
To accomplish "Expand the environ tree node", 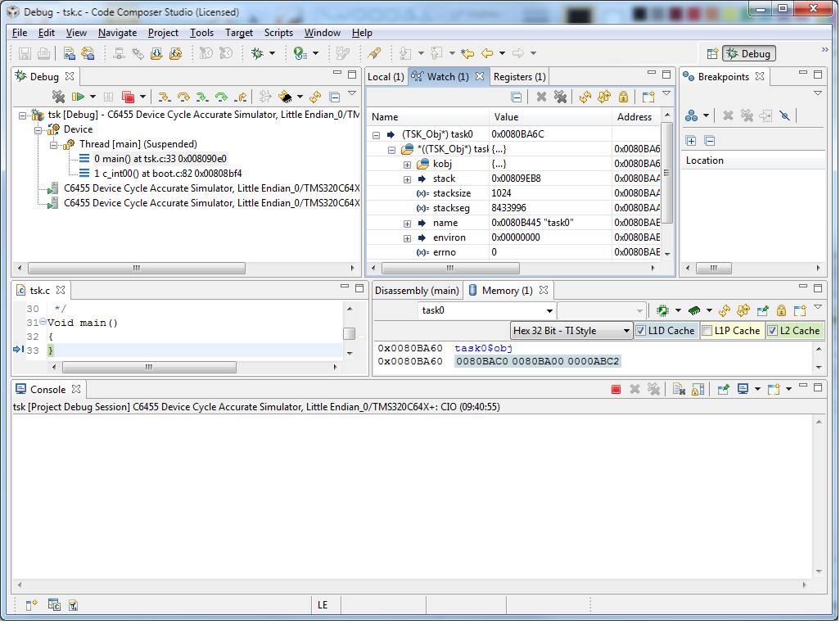I will 407,238.
